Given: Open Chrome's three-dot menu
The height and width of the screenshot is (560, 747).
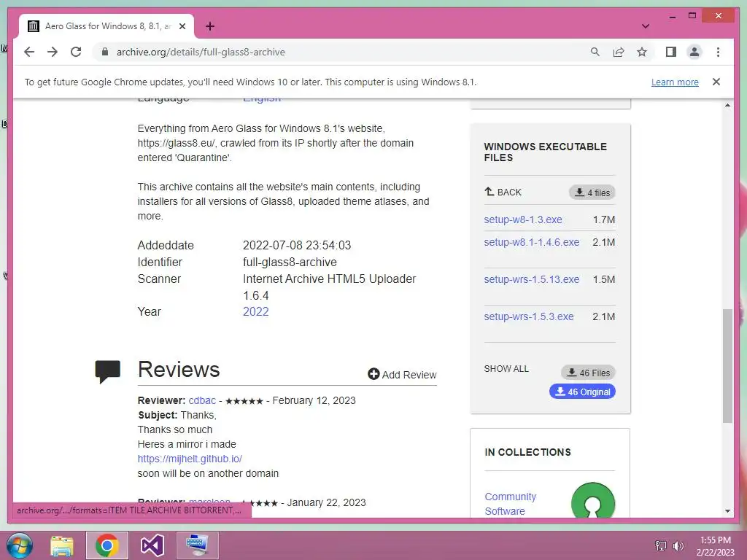Looking at the screenshot, I should (718, 52).
